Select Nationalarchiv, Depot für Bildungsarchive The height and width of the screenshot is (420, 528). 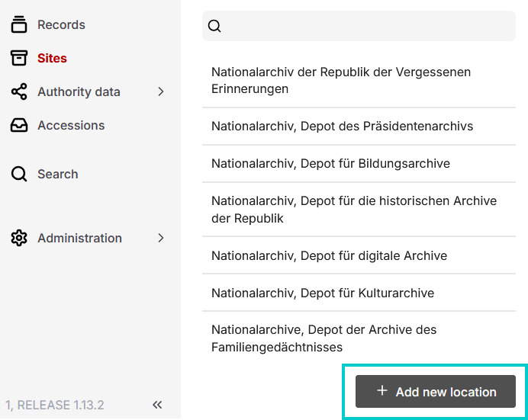pyautogui.click(x=330, y=163)
